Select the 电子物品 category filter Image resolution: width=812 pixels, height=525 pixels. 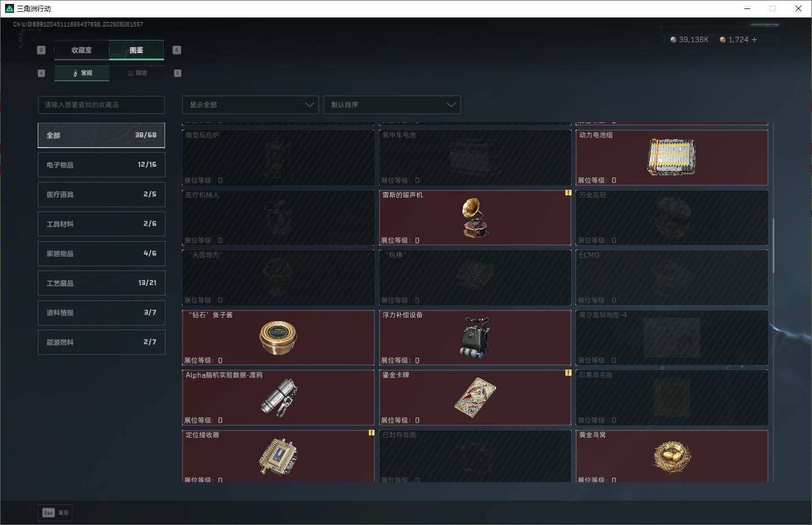tap(101, 165)
